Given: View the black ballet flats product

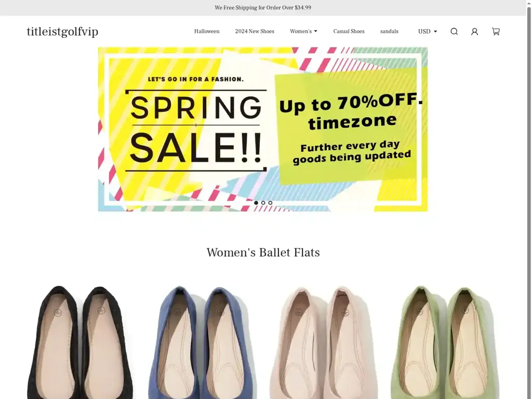Looking at the screenshot, I should (80, 342).
